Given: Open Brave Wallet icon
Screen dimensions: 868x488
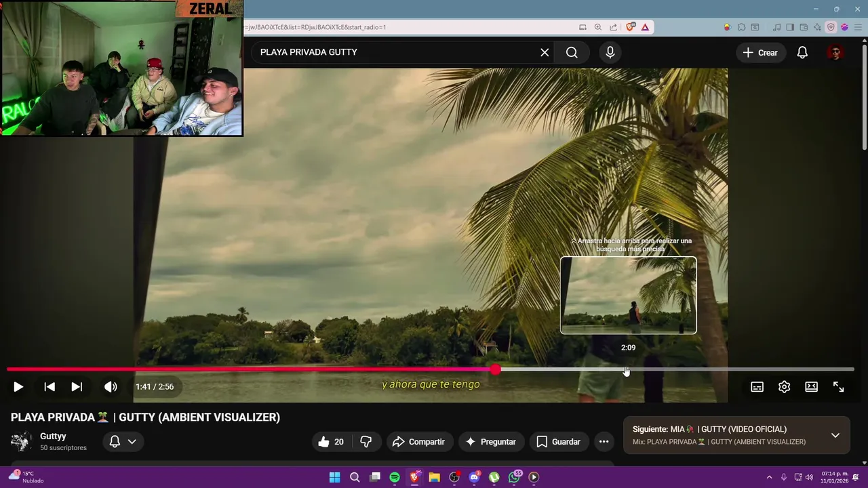Looking at the screenshot, I should 804,27.
